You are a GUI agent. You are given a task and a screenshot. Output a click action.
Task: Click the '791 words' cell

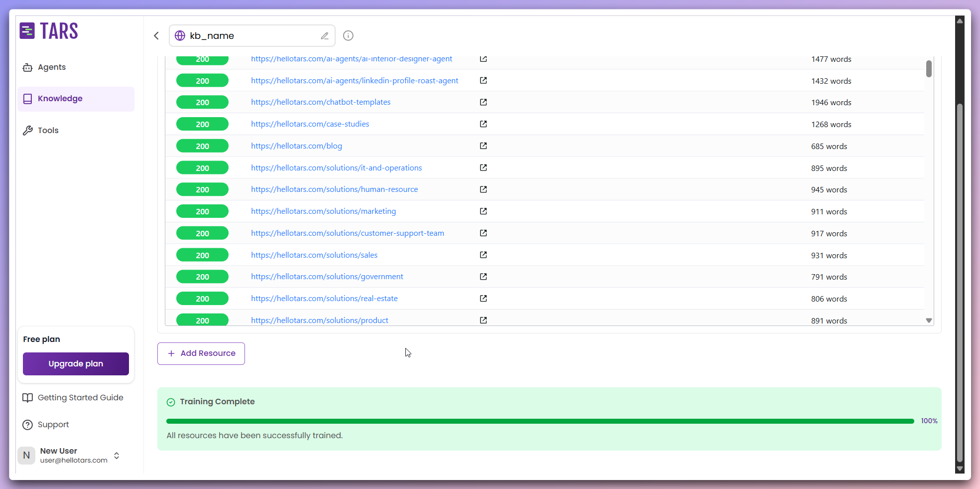coord(829,277)
